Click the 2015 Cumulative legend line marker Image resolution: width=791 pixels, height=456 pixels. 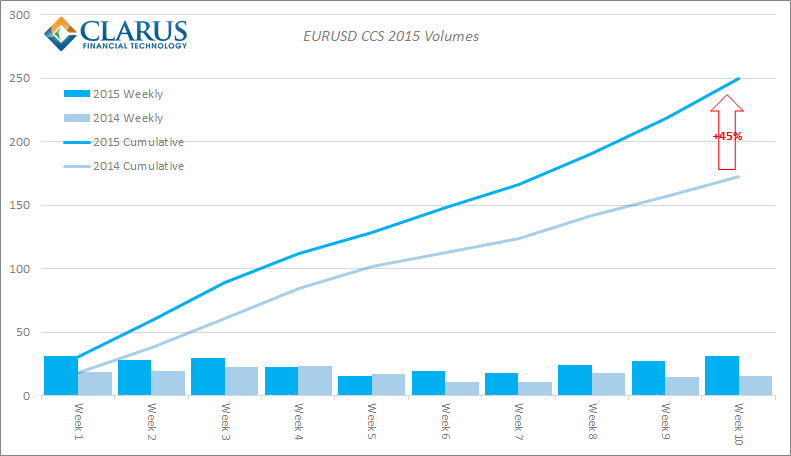click(x=77, y=142)
